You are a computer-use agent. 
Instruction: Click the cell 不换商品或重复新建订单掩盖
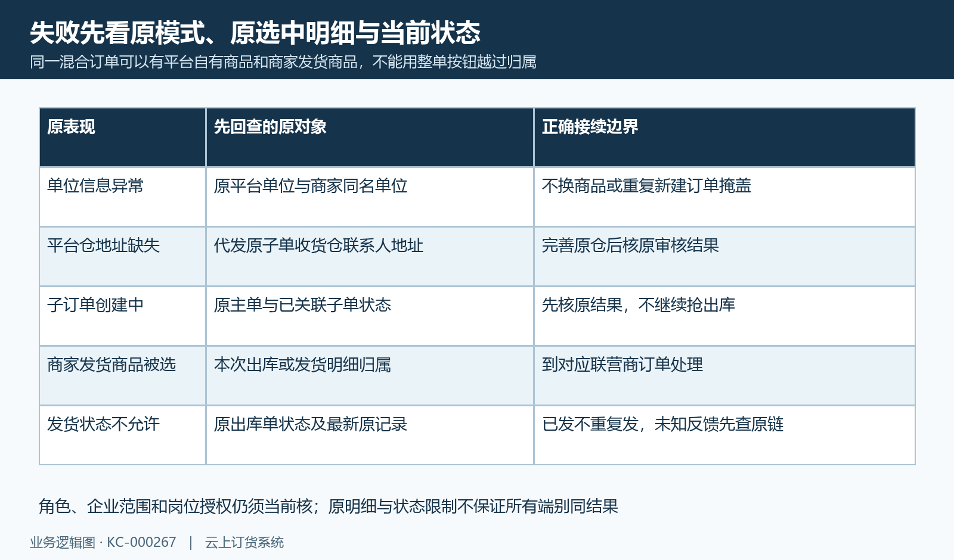(724, 197)
